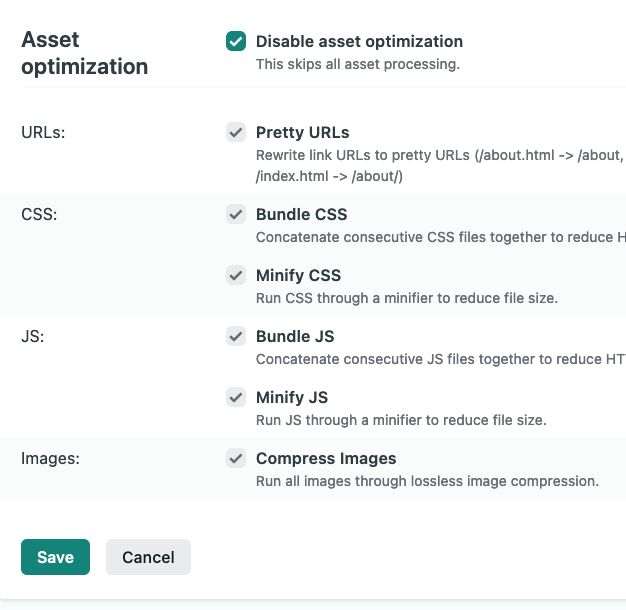Click the "Asset optimization" section heading
Image resolution: width=626 pixels, height=610 pixels.
click(85, 53)
